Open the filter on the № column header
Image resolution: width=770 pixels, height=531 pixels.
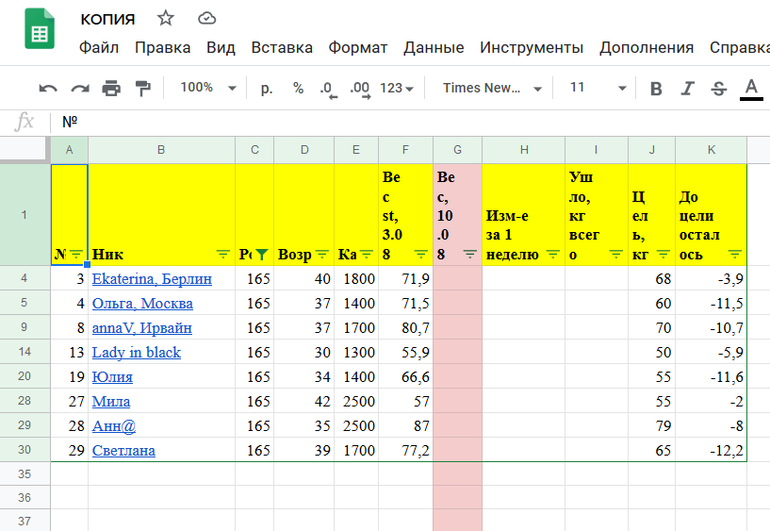[76, 254]
